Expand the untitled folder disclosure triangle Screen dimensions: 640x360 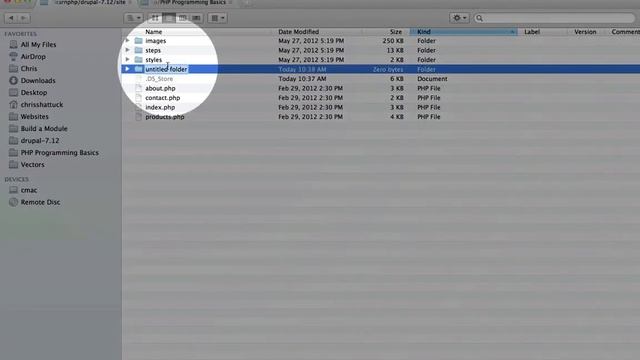[x=127, y=69]
